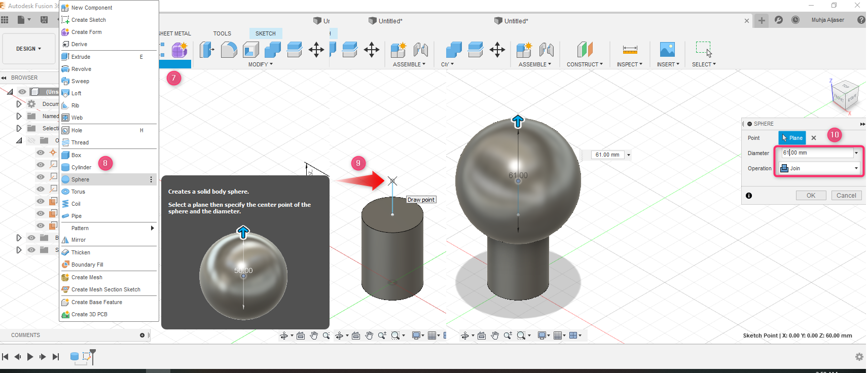Viewport: 868px width, 373px height.
Task: Expand the Sphere dialog double-arrow icon
Action: 862,124
